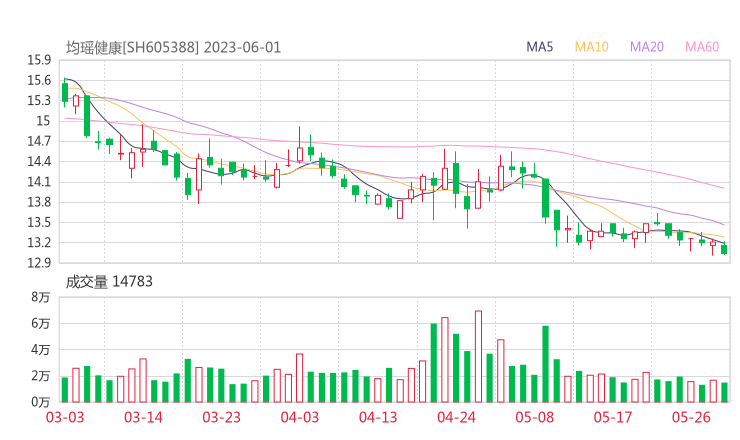Click the 14.7 price axis label
740x440 pixels.
point(39,142)
